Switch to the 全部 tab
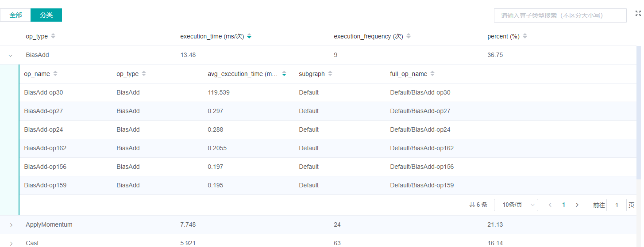 [15, 15]
